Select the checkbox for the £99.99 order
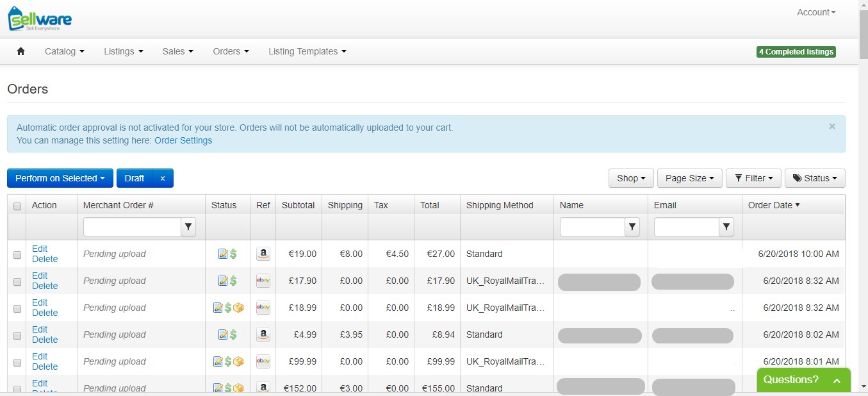 [17, 363]
